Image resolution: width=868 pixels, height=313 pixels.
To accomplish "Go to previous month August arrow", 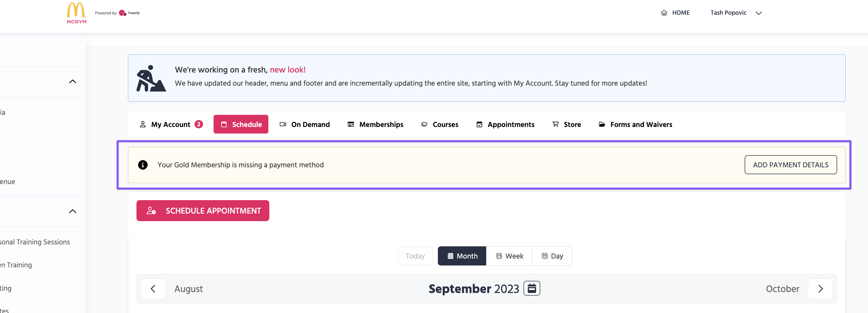I will click(x=153, y=289).
